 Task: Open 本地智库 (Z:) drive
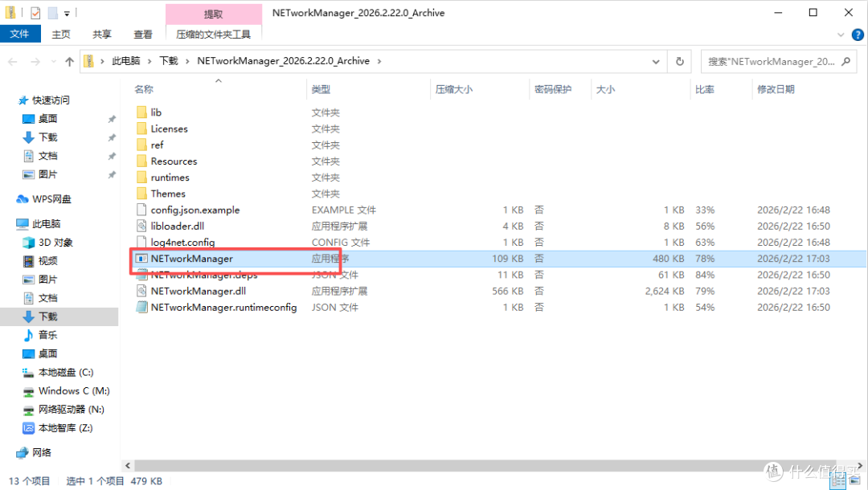tap(65, 428)
